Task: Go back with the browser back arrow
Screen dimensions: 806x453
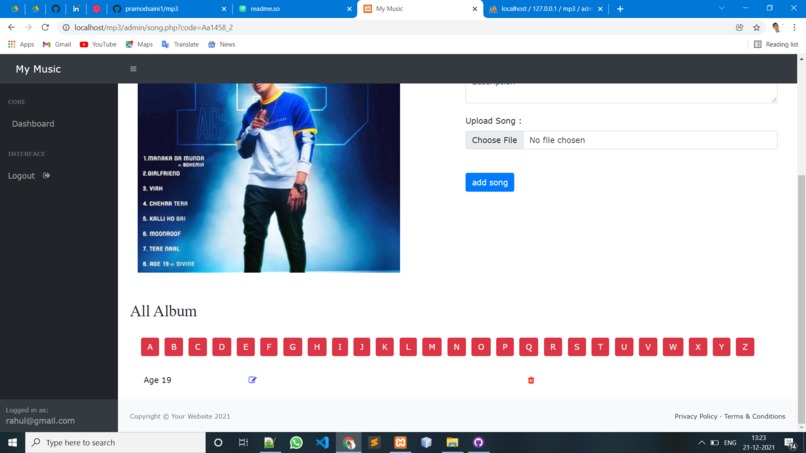Action: (11, 27)
